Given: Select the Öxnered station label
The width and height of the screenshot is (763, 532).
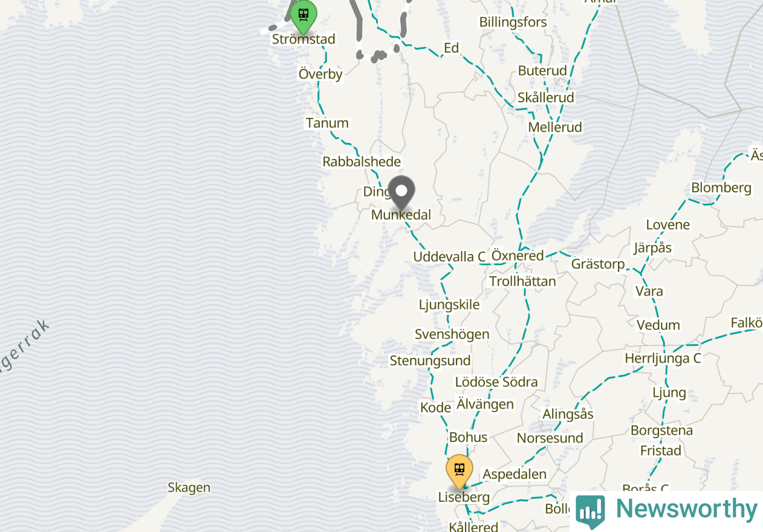Looking at the screenshot, I should pos(518,256).
